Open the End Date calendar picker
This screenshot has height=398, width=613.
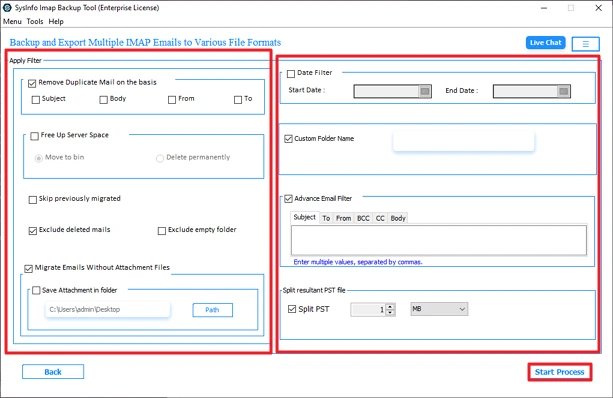(563, 91)
